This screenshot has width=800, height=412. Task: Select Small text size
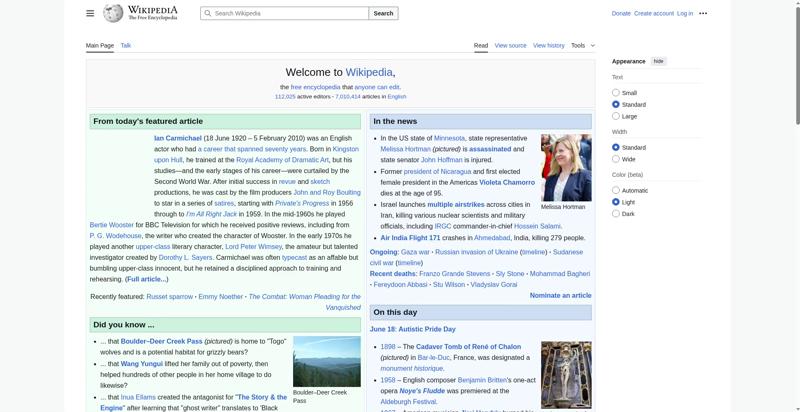(x=616, y=93)
